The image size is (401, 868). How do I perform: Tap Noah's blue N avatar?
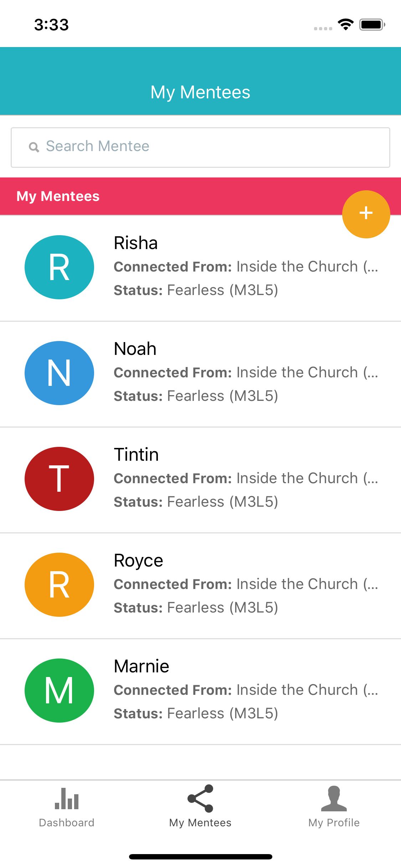pos(59,373)
